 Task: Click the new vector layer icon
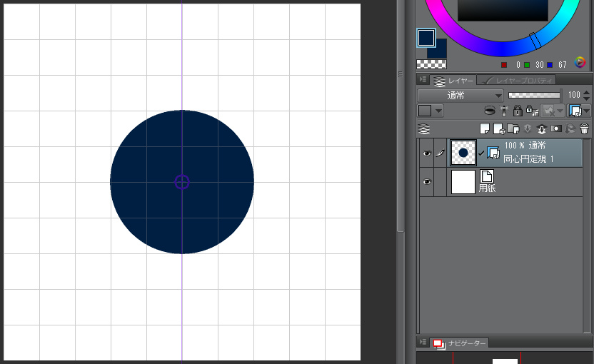(x=498, y=129)
